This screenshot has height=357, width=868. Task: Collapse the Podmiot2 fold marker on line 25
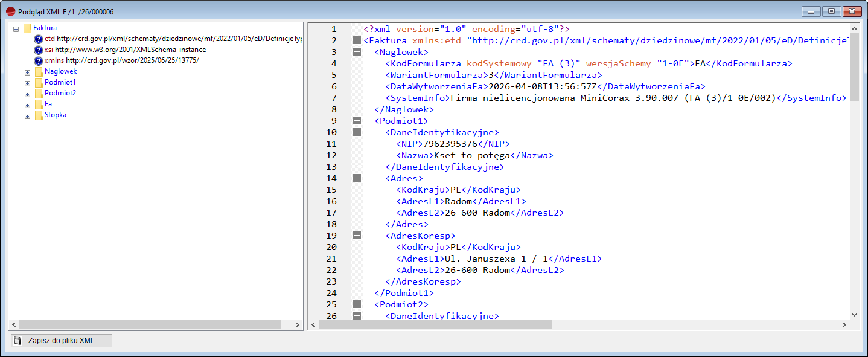356,304
